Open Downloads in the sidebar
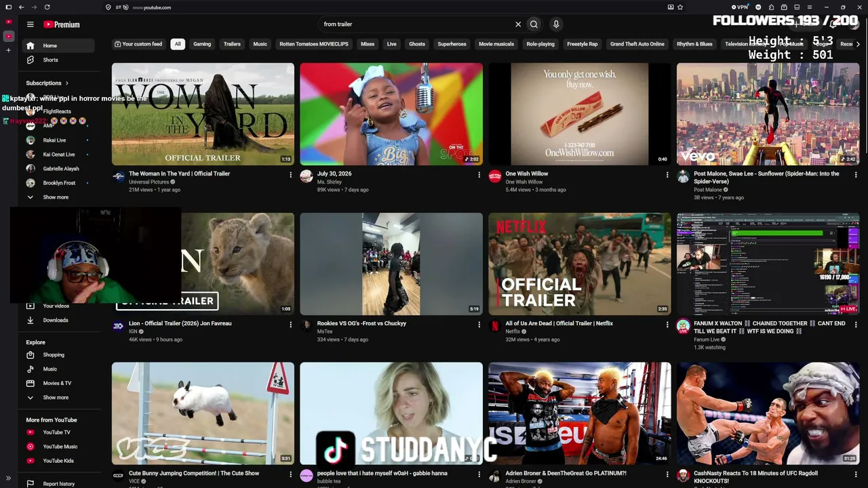Image resolution: width=868 pixels, height=488 pixels. point(57,320)
